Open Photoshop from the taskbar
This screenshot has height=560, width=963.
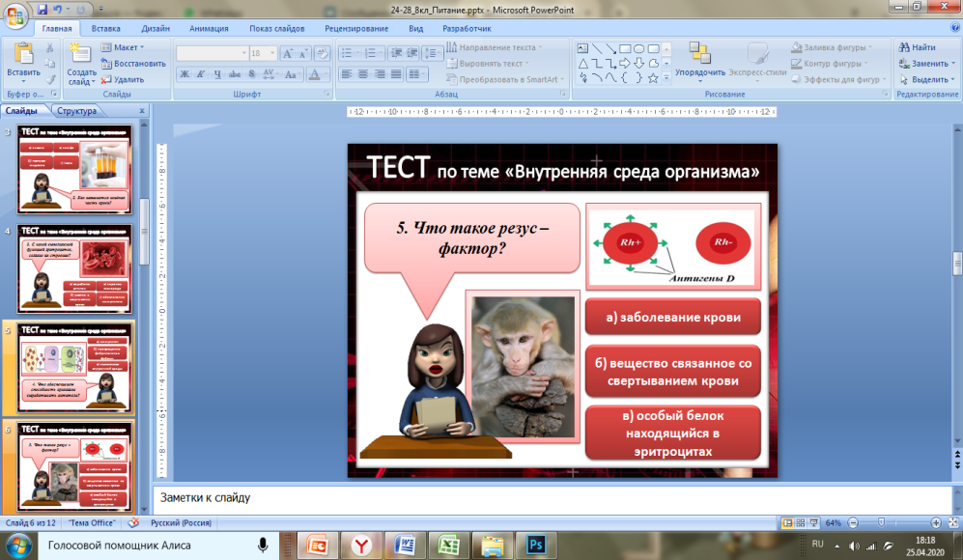click(x=536, y=545)
